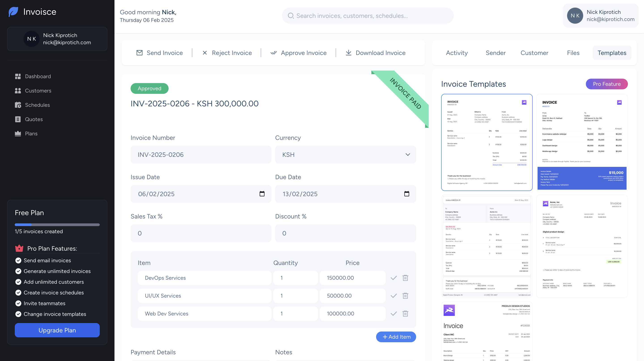This screenshot has height=361, width=644.
Task: Click trash icon for Web Dev Services
Action: [405, 314]
